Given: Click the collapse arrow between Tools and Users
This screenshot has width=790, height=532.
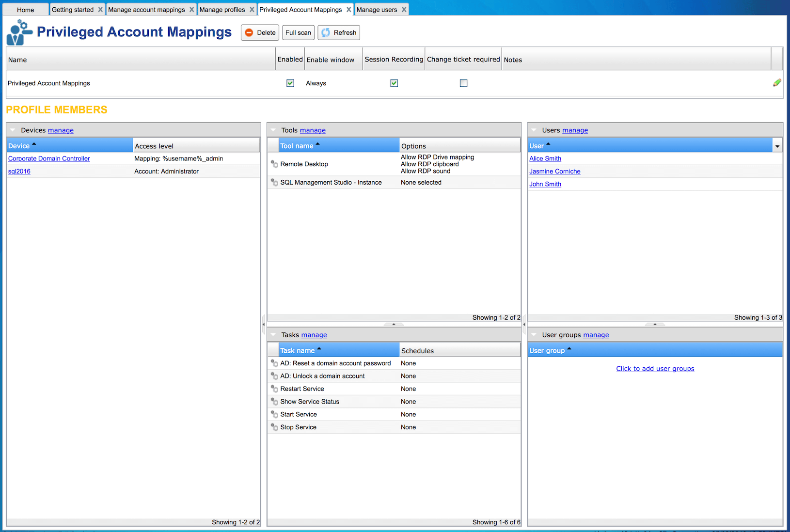Looking at the screenshot, I should [x=524, y=324].
